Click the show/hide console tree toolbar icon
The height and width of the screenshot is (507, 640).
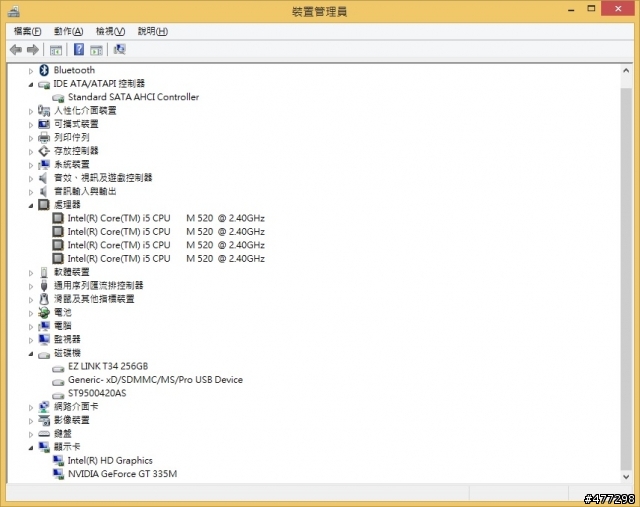pyautogui.click(x=56, y=50)
